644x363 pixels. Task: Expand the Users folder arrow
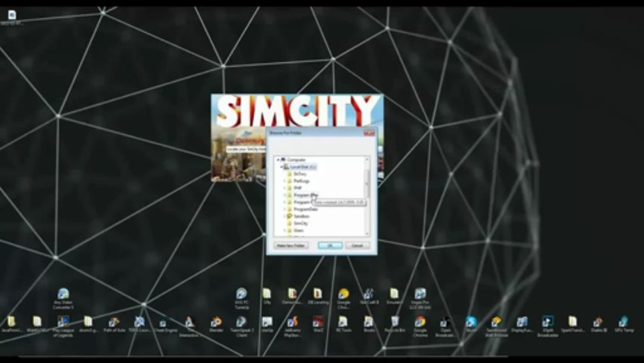284,230
